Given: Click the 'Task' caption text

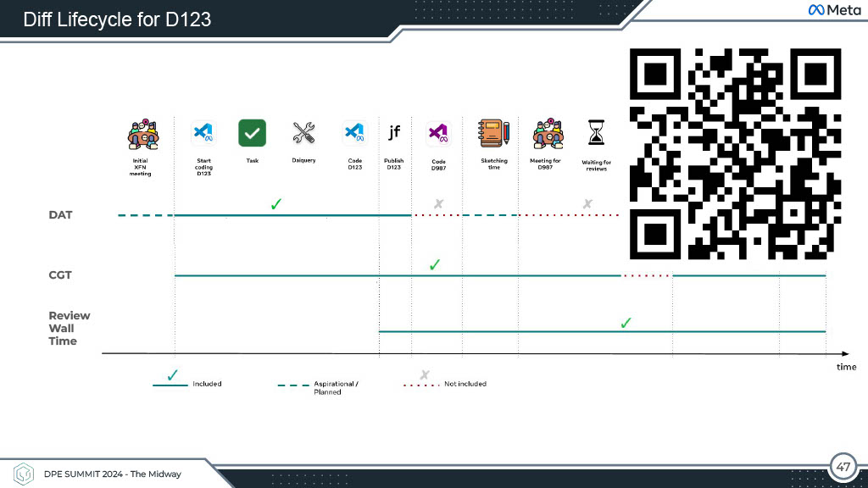Looking at the screenshot, I should tap(253, 161).
